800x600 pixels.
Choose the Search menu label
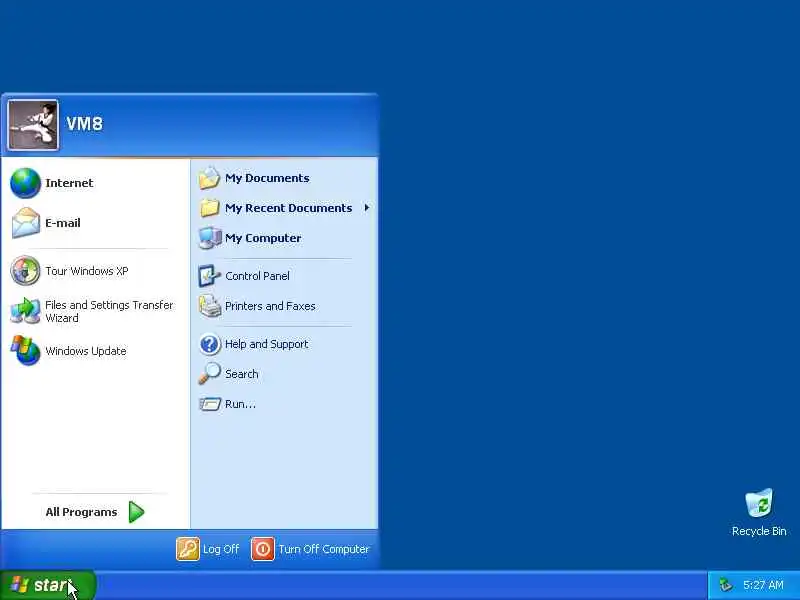tap(242, 374)
